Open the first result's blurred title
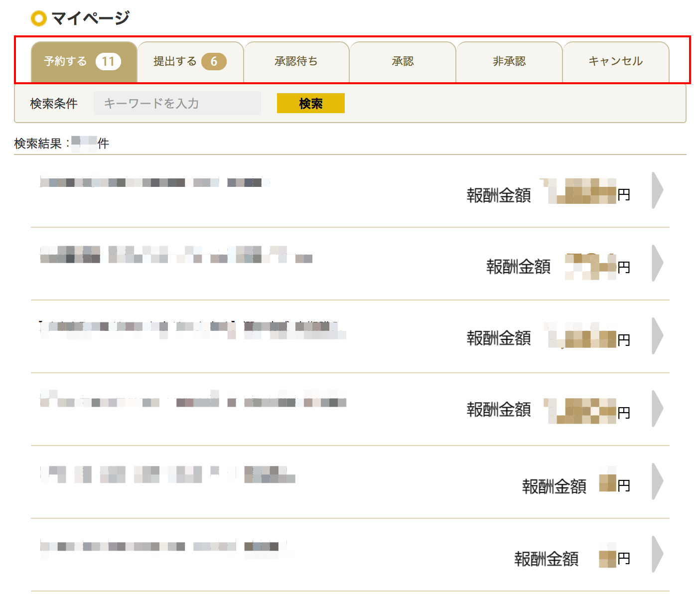The image size is (700, 606). coord(154,182)
